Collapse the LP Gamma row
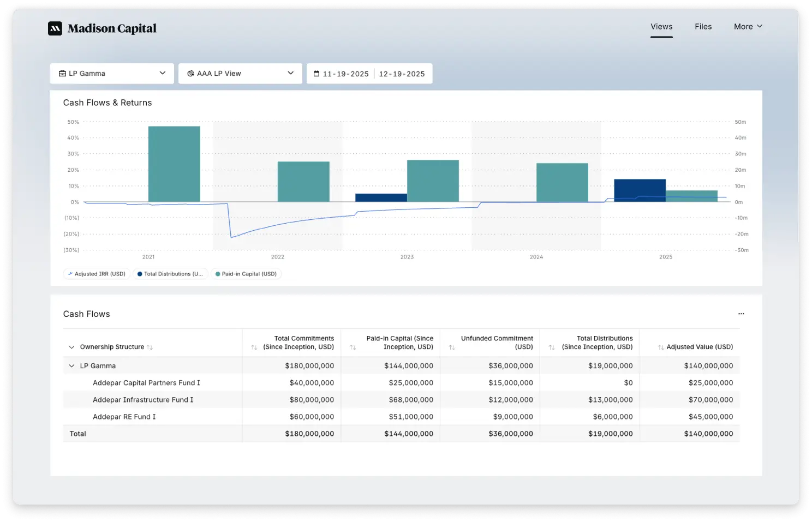Viewport: 812px width, 522px height. (x=71, y=366)
